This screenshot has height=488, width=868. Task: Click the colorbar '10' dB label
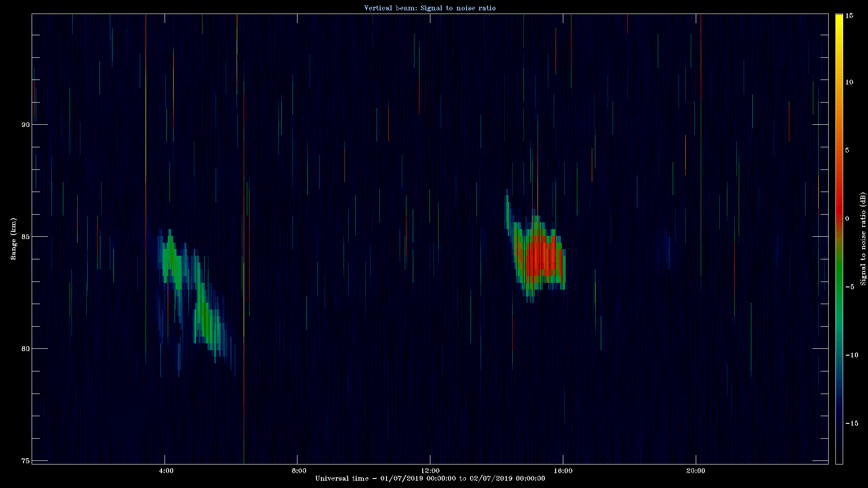849,82
